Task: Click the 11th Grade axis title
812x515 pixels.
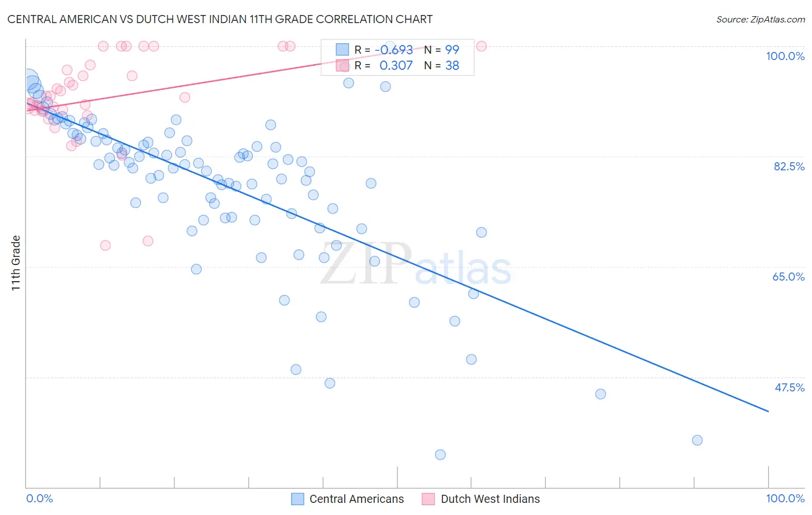Action: pyautogui.click(x=16, y=263)
